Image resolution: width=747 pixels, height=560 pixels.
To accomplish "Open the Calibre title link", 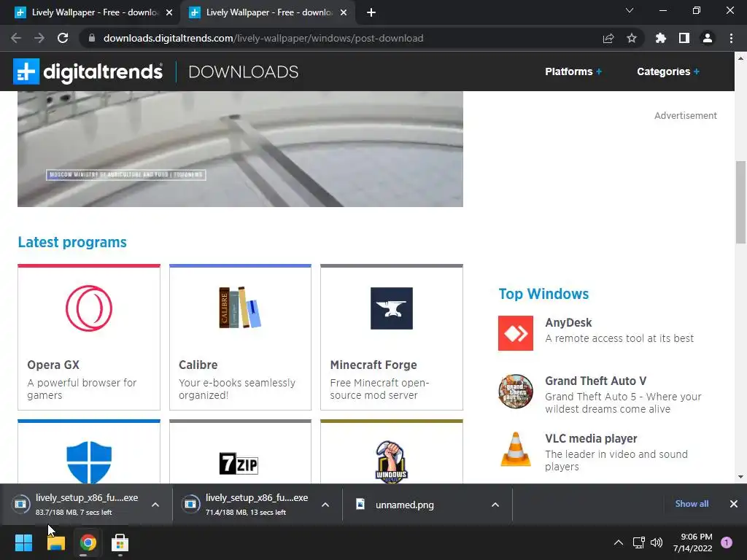I will click(x=198, y=365).
